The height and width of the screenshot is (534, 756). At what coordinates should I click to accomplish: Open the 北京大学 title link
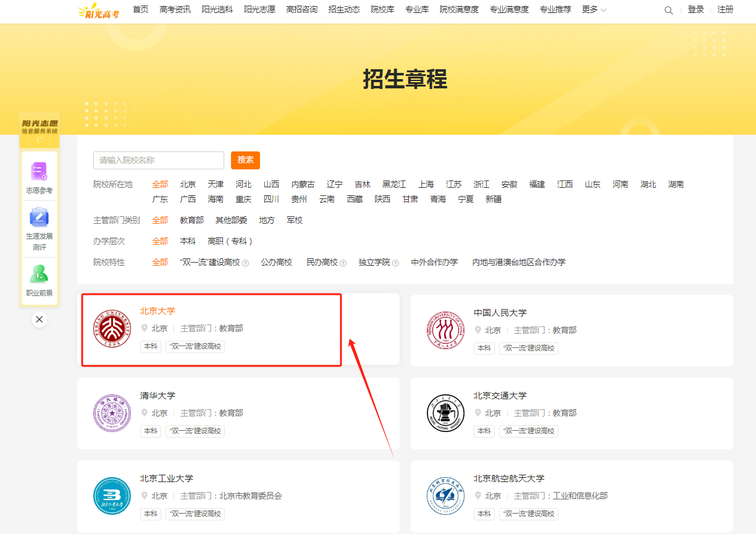point(157,311)
